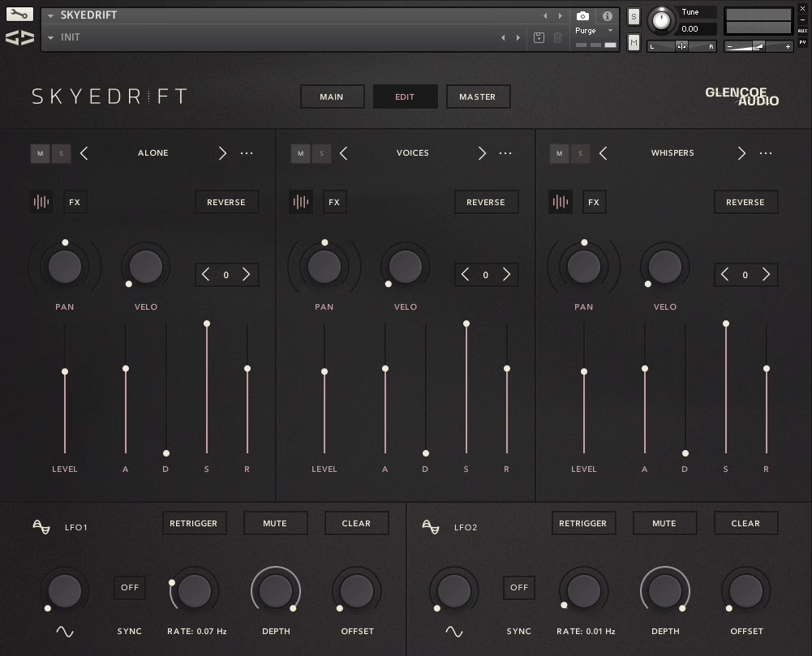Switch to the EDIT tab
The image size is (812, 656).
(x=405, y=96)
